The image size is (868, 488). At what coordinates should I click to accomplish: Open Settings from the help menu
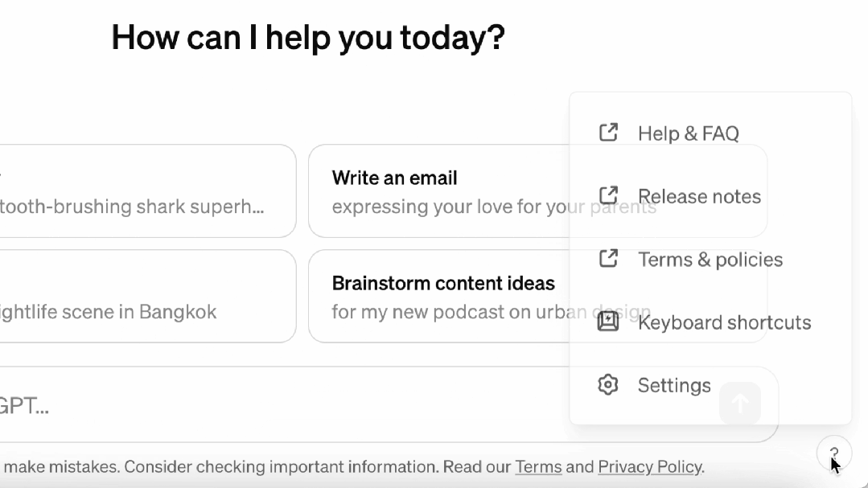pyautogui.click(x=674, y=386)
